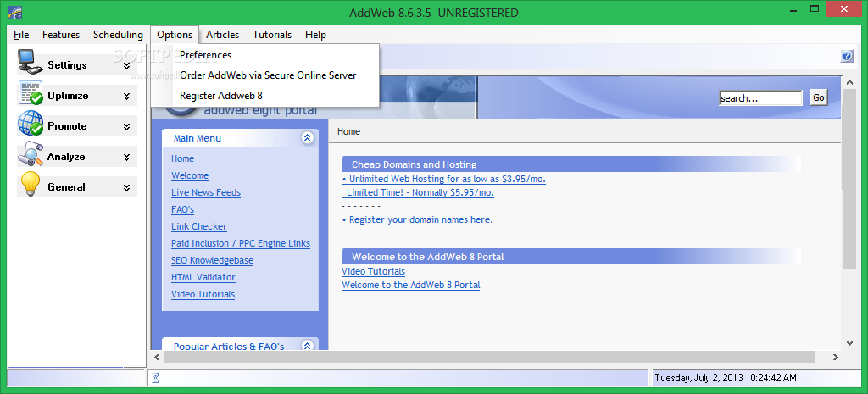The width and height of the screenshot is (868, 394).
Task: Click the Settings monitor icon
Action: [30, 62]
